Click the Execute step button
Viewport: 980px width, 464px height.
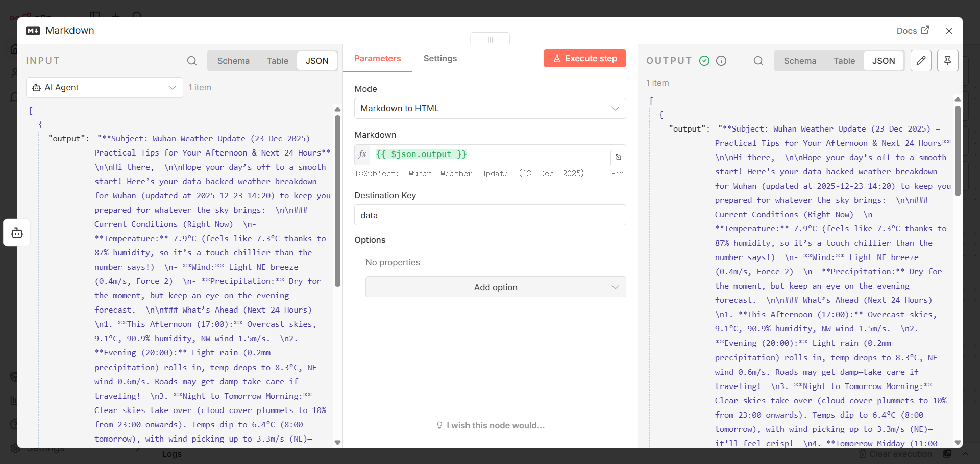click(585, 59)
